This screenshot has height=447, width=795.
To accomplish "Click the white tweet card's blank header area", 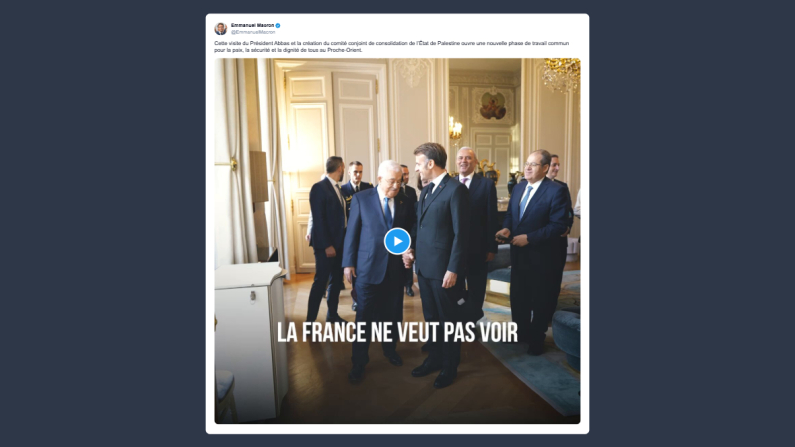I will tap(431, 28).
